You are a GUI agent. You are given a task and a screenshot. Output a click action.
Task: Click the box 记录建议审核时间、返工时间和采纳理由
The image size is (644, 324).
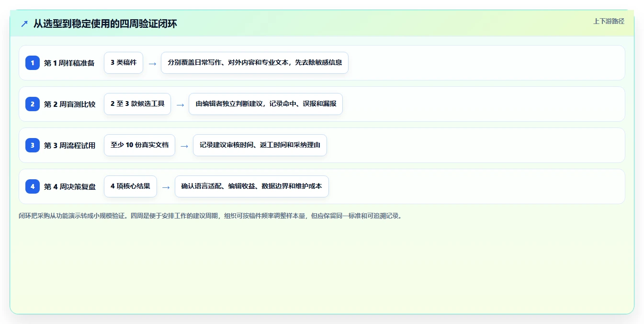(x=260, y=145)
